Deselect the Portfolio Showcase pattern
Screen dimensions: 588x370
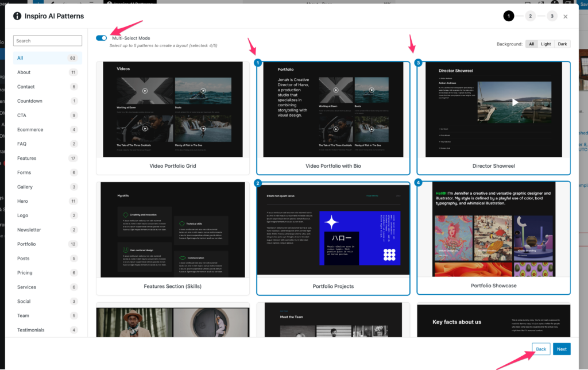tap(494, 238)
